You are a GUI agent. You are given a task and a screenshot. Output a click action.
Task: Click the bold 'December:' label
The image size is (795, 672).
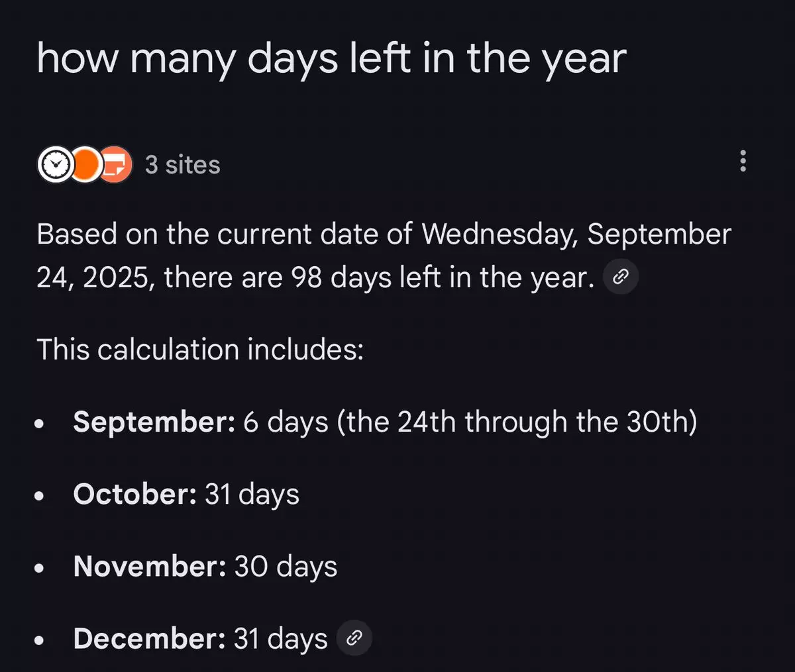click(150, 638)
